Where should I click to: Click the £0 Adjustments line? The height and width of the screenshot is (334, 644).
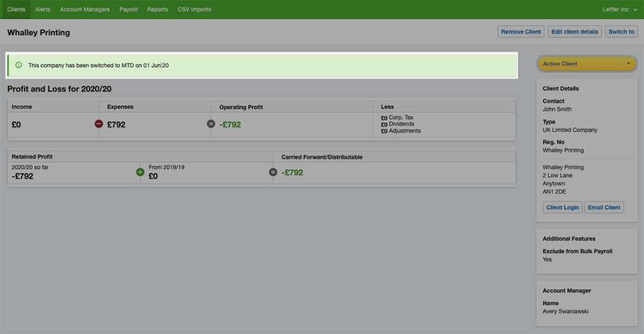(401, 131)
